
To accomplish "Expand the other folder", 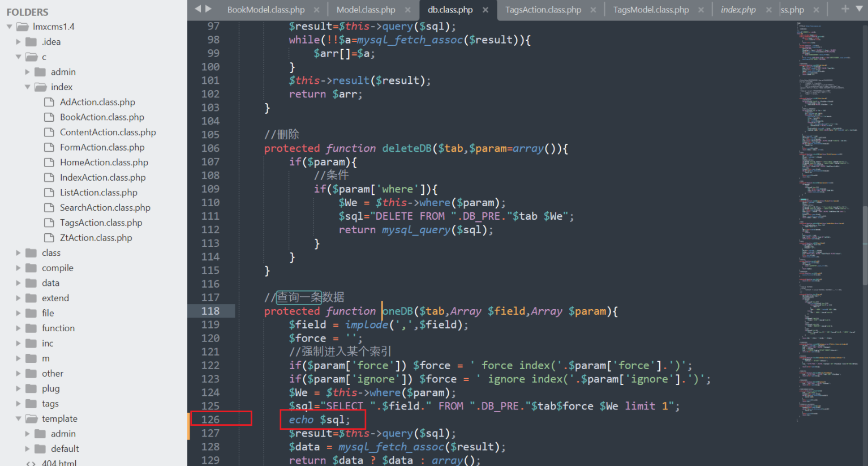I will coord(18,373).
